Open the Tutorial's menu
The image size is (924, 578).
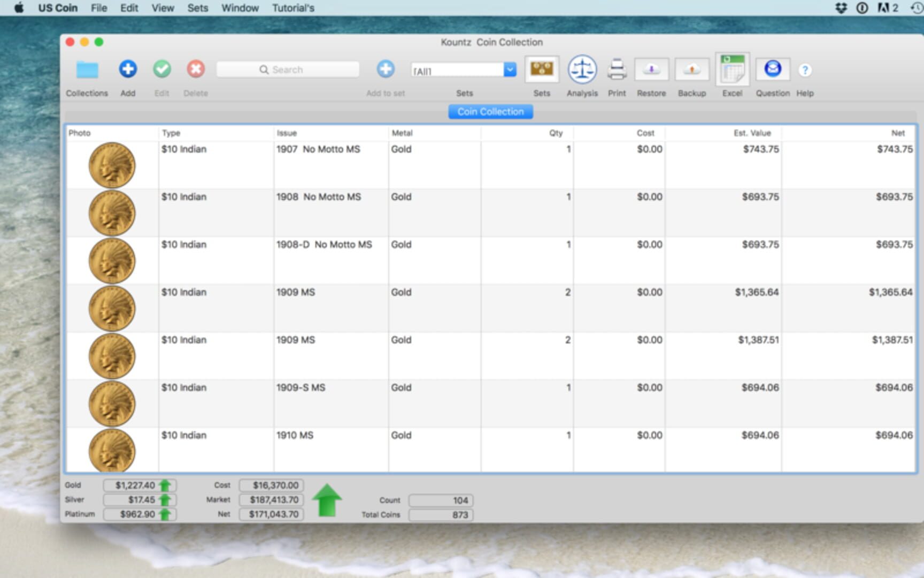pos(292,8)
